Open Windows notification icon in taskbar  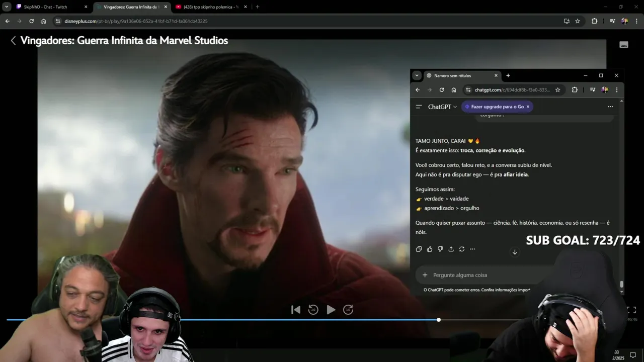point(633,355)
